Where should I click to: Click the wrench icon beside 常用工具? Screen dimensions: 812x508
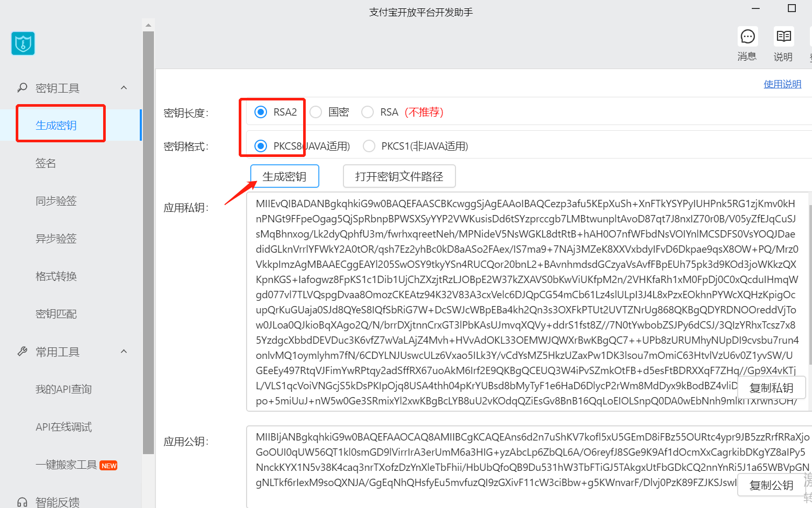pos(21,352)
